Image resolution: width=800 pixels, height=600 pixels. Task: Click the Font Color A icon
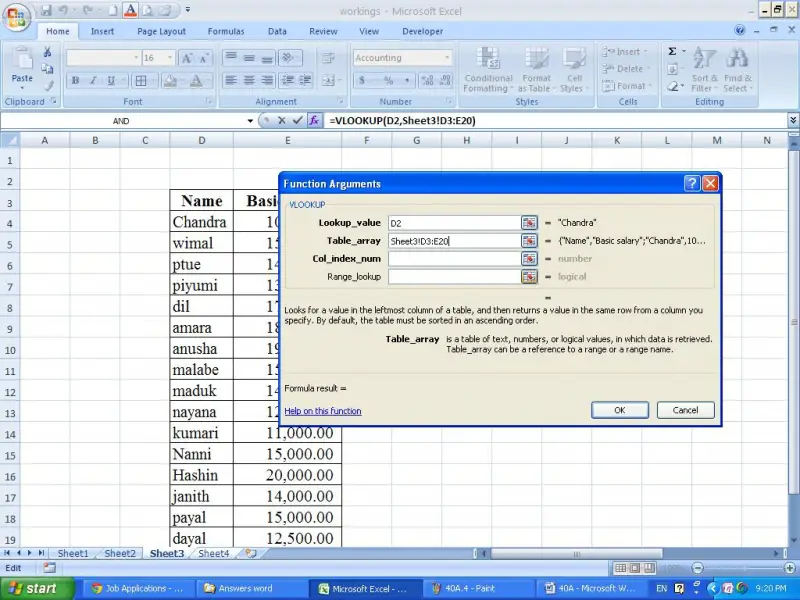196,81
